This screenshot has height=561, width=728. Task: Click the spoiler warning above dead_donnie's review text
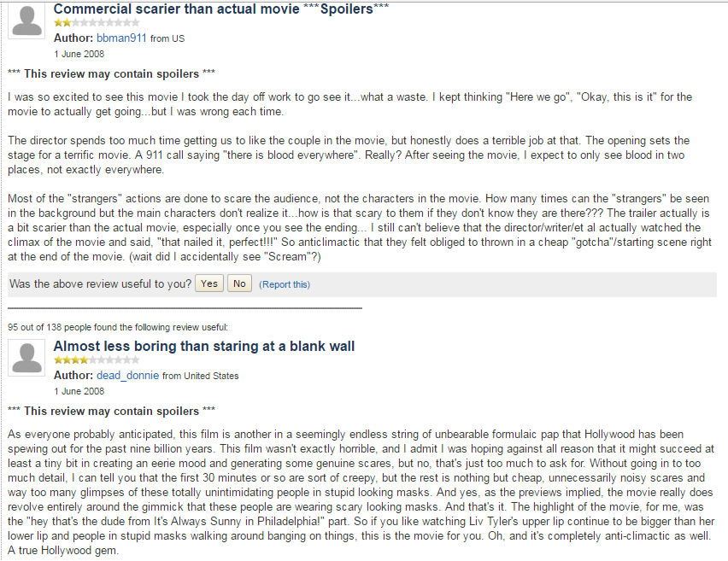[111, 411]
